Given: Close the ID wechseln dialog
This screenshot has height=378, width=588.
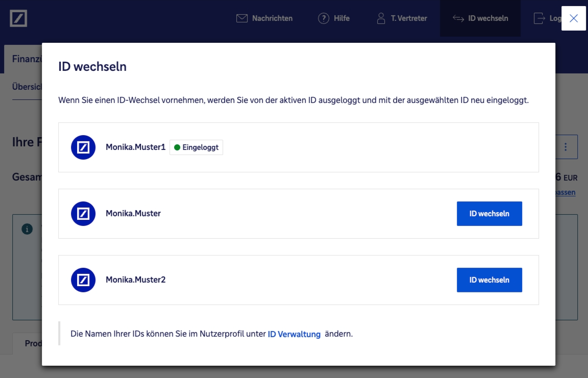Looking at the screenshot, I should (x=574, y=18).
